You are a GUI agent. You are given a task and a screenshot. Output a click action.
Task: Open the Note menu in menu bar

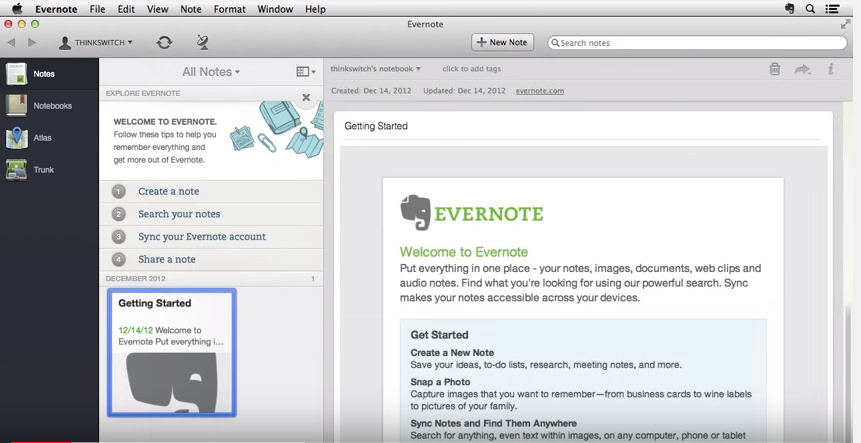point(190,9)
